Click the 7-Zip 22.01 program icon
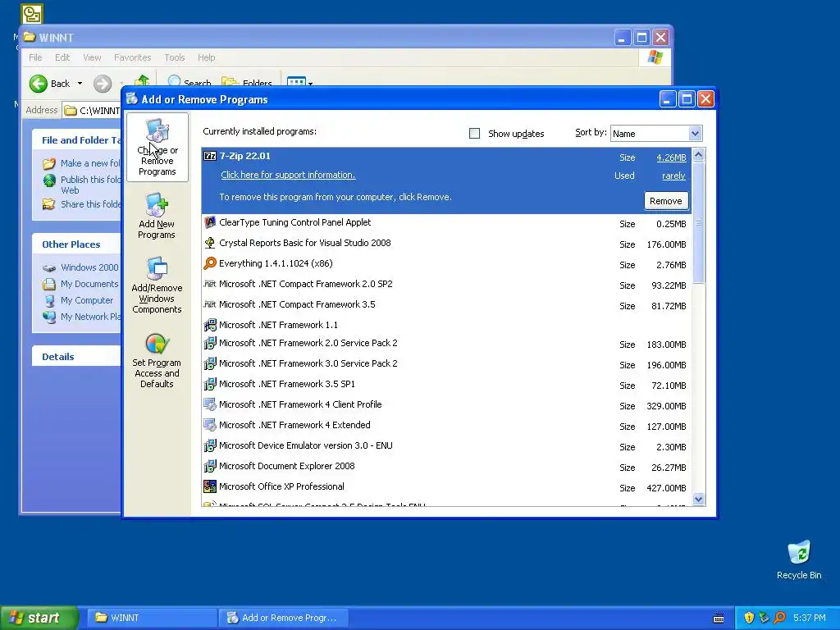Screen dimensions: 840x630 coord(210,156)
